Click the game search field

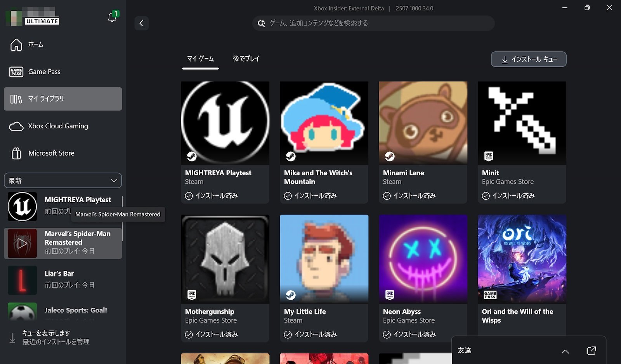click(373, 23)
